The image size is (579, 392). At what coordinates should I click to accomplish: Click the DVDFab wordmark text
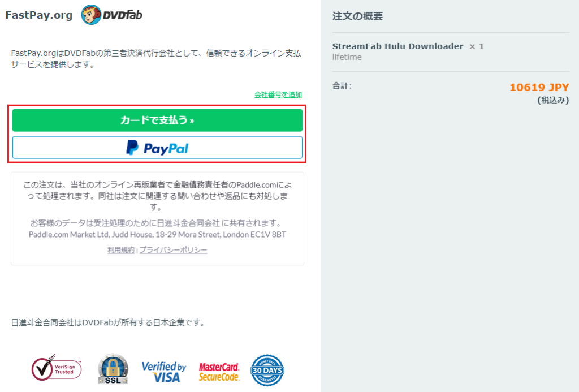(122, 15)
